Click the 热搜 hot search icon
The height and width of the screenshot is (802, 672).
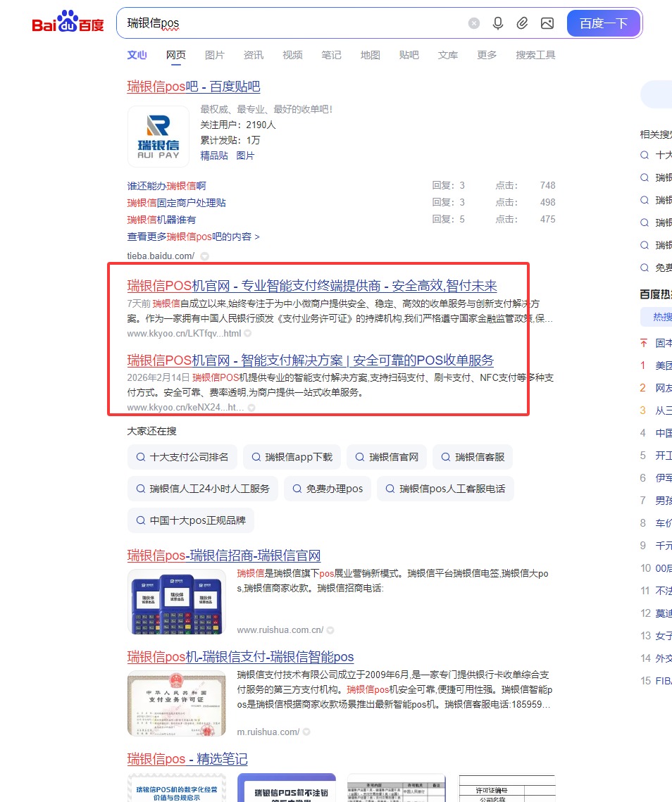click(662, 317)
